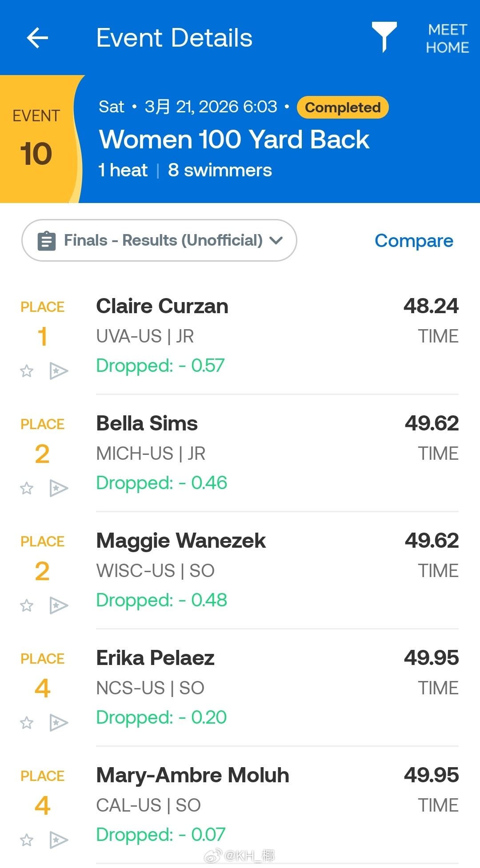
Task: Tap the flag icon for Maggie Wanezek
Action: point(59,605)
